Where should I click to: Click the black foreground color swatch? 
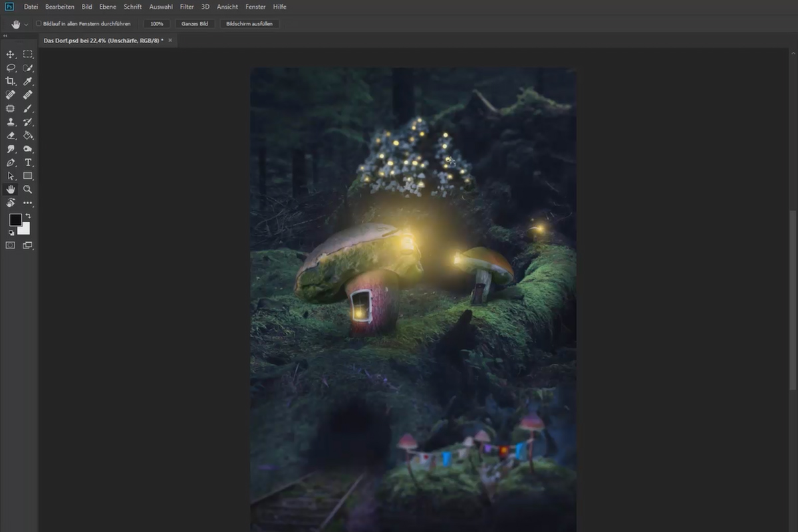pos(15,220)
